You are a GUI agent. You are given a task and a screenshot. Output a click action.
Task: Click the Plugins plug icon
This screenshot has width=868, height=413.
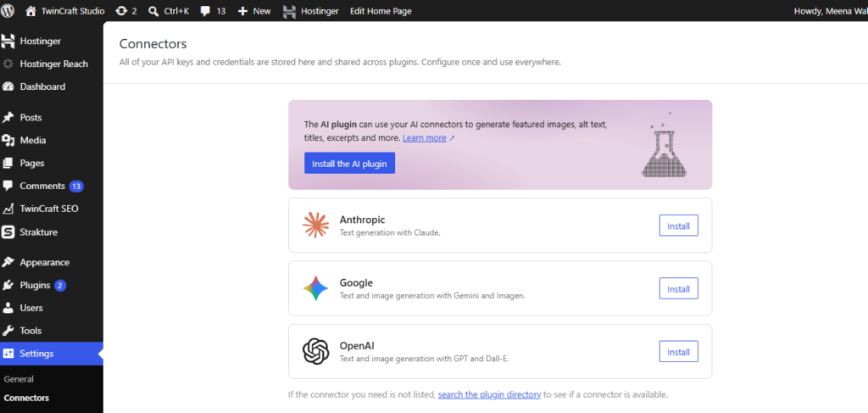(x=8, y=285)
